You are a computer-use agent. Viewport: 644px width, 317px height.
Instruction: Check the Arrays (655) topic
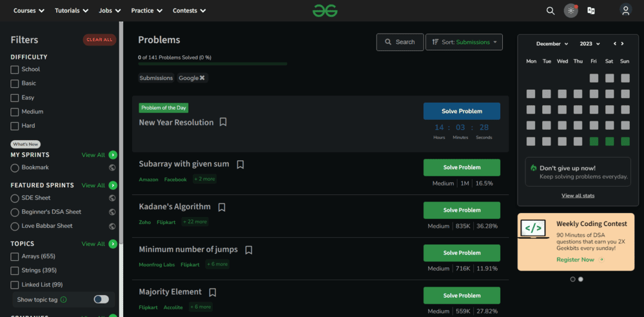click(x=15, y=257)
